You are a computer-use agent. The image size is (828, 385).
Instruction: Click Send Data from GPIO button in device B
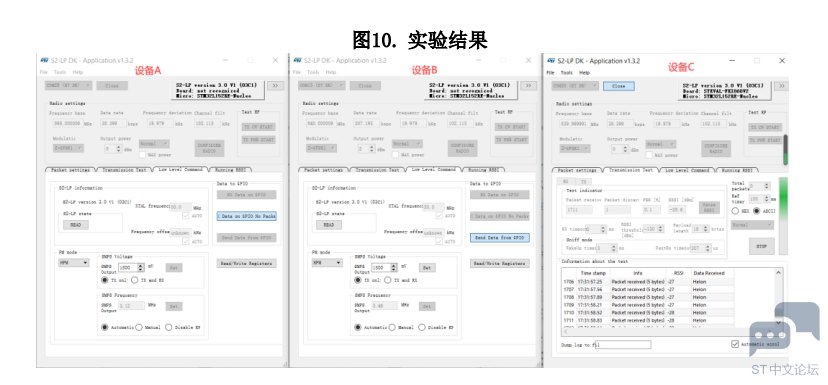500,238
